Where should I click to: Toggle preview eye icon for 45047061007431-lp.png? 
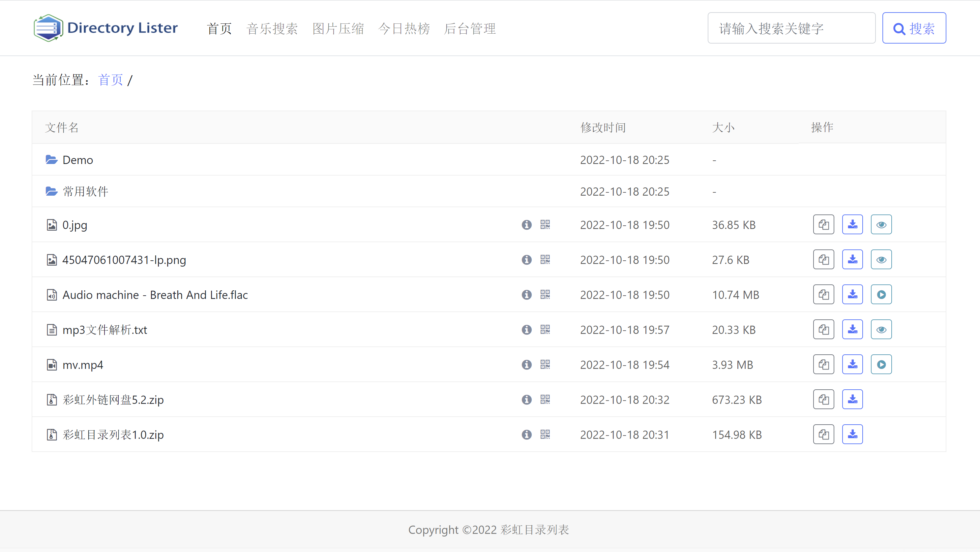tap(881, 259)
